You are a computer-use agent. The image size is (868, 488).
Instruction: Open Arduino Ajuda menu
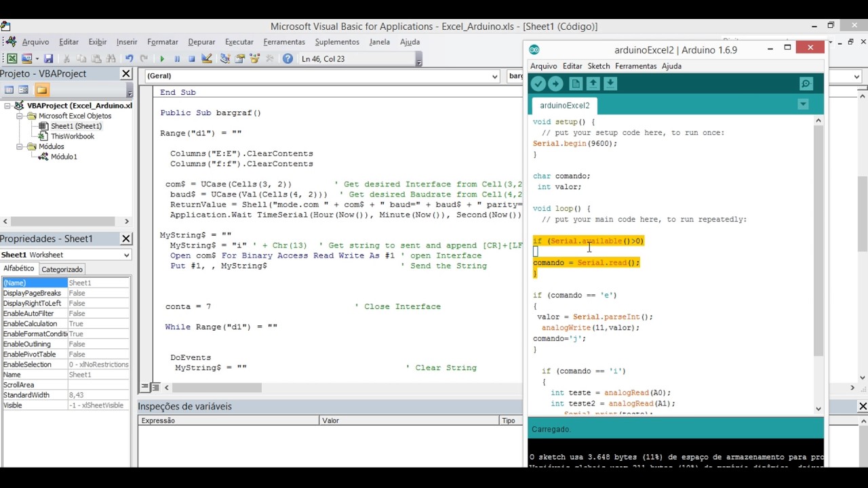[x=671, y=66]
